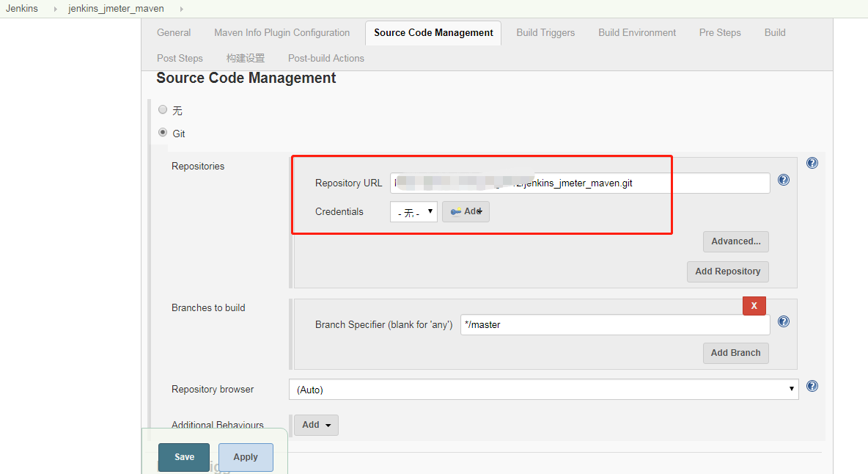Open the Credentials -无- dropdown
Viewport: 868px width, 474px height.
(413, 211)
